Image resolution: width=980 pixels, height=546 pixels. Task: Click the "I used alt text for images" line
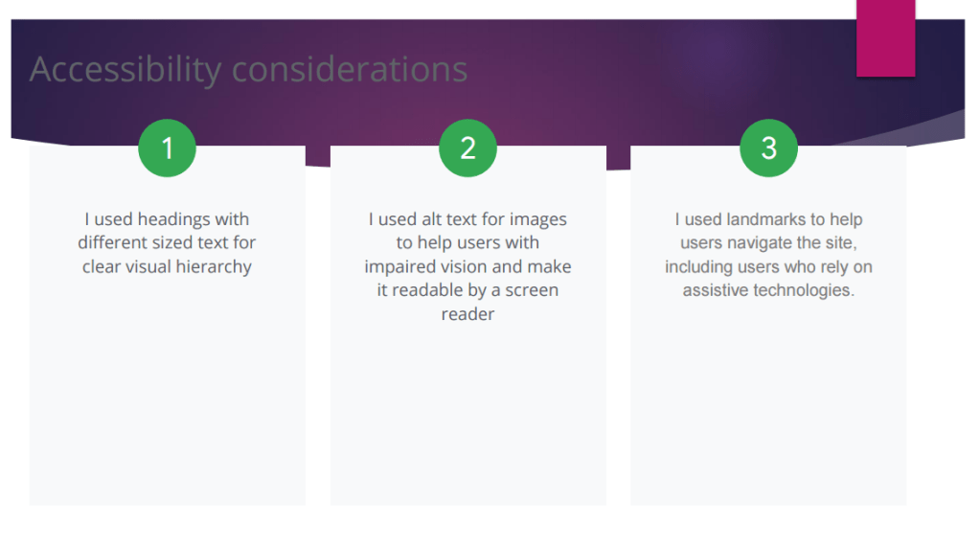(467, 219)
